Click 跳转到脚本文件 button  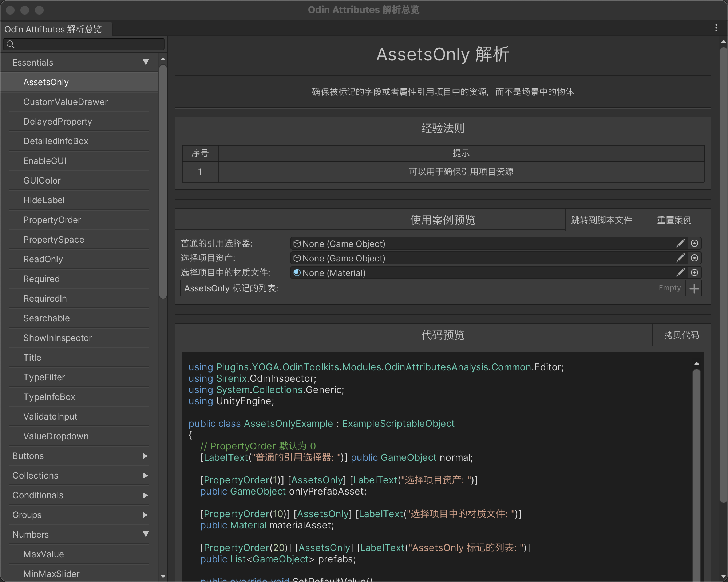[601, 220]
